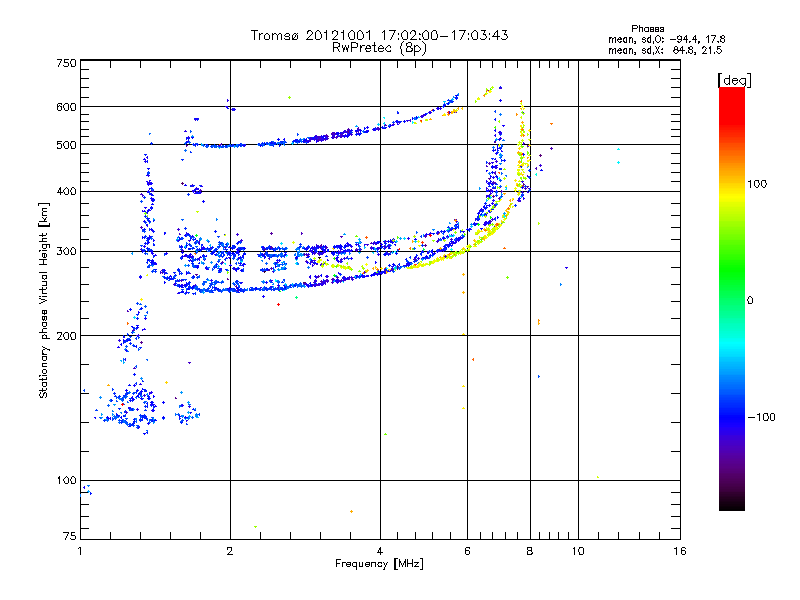The width and height of the screenshot is (800, 600).
Task: Click the 'mean, sd,X: 84.8, 21.5' text
Action: coord(665,50)
